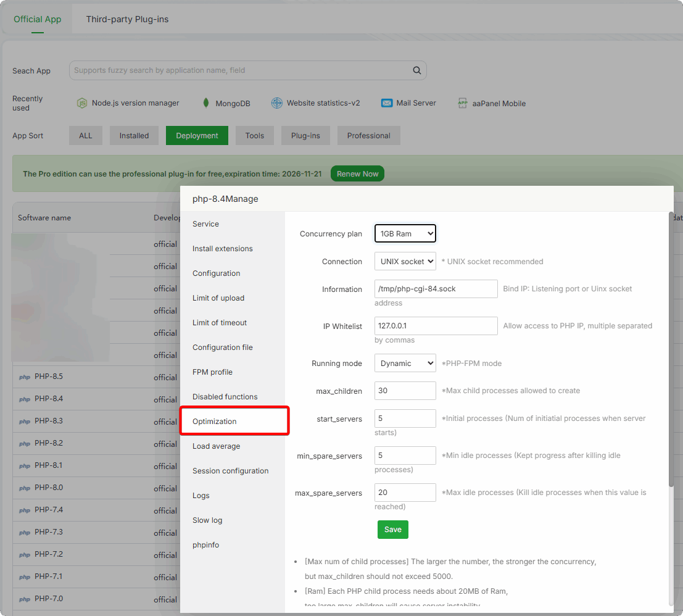683x616 pixels.
Task: Click the PHP-7.4 php icon
Action: point(25,510)
